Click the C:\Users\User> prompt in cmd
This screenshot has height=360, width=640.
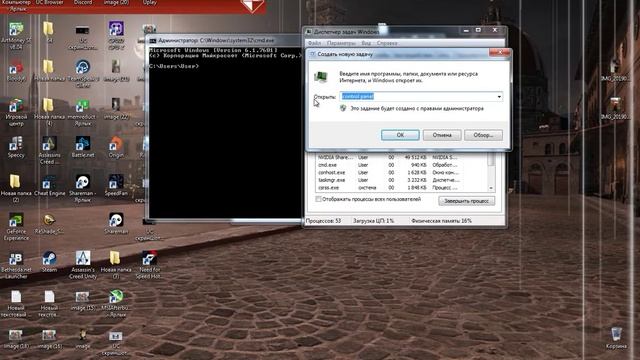coord(174,66)
